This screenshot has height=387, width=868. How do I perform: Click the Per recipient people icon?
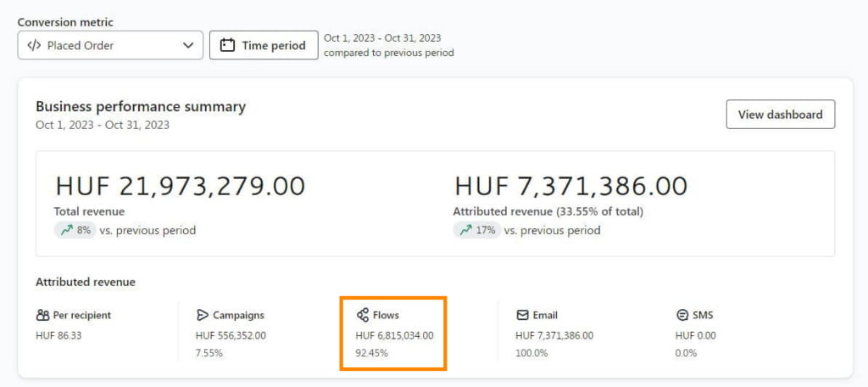(x=42, y=315)
